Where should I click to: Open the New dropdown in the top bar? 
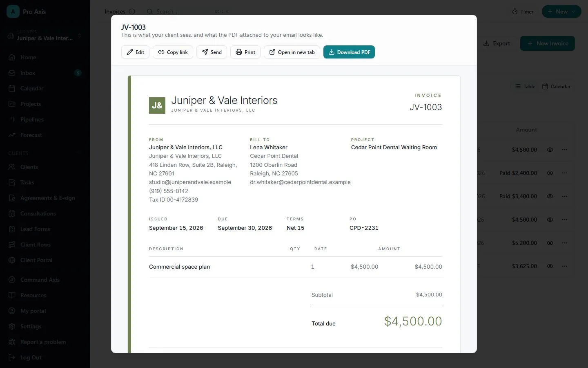(561, 12)
